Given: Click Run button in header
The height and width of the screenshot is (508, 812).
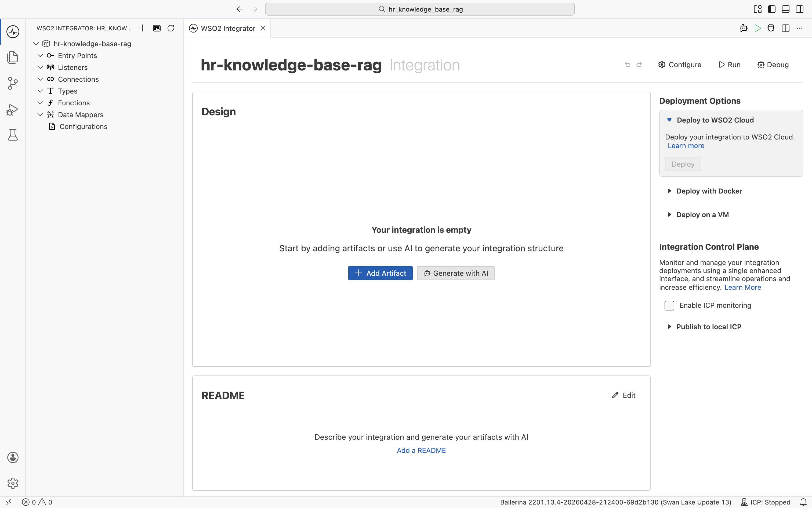Looking at the screenshot, I should tap(730, 65).
